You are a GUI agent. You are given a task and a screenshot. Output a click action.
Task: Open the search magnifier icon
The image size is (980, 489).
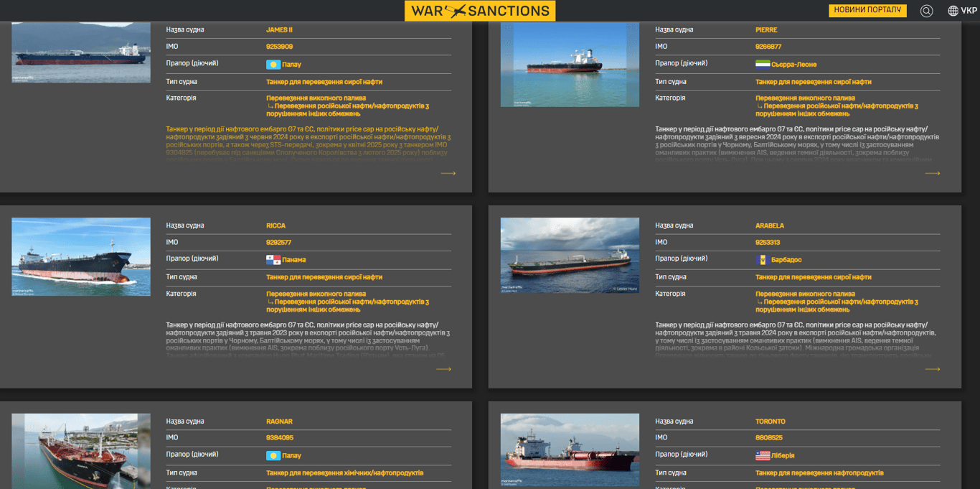click(x=926, y=11)
